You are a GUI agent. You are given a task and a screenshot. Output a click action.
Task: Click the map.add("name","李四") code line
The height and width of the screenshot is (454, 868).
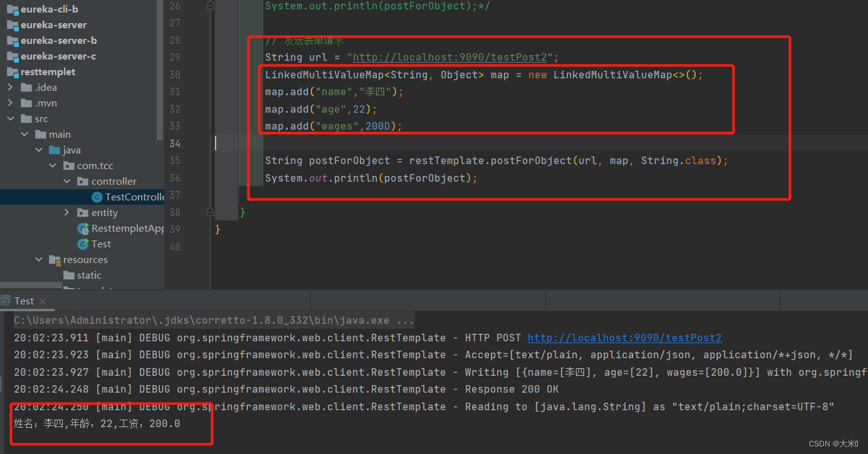[x=334, y=91]
